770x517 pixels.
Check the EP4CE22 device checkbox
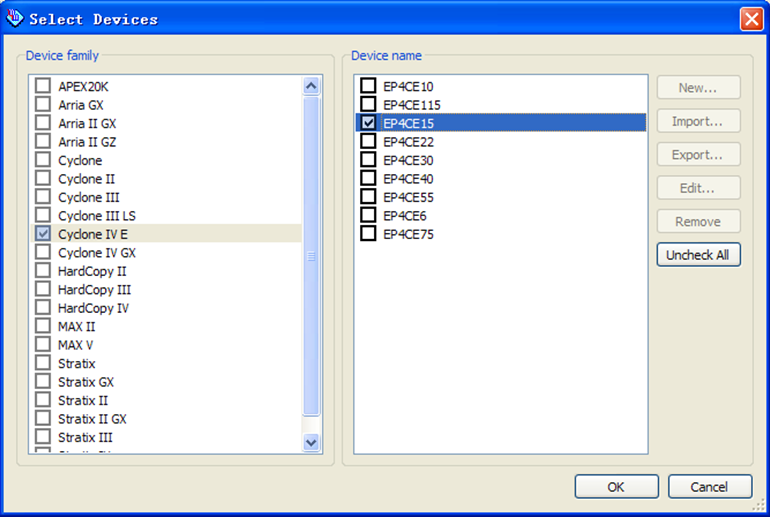[x=368, y=141]
